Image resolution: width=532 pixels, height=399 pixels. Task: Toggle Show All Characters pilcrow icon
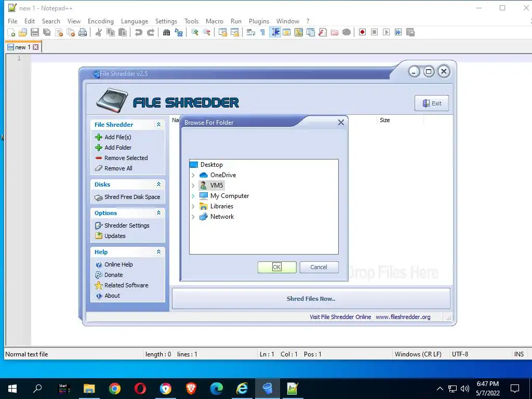262,32
